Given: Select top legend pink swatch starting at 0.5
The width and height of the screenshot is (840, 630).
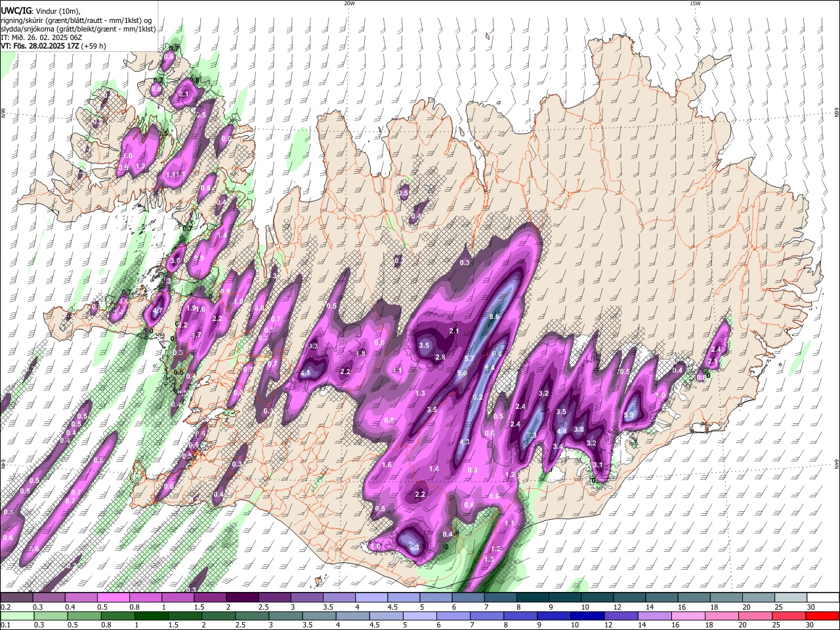Looking at the screenshot, I should click(113, 598).
